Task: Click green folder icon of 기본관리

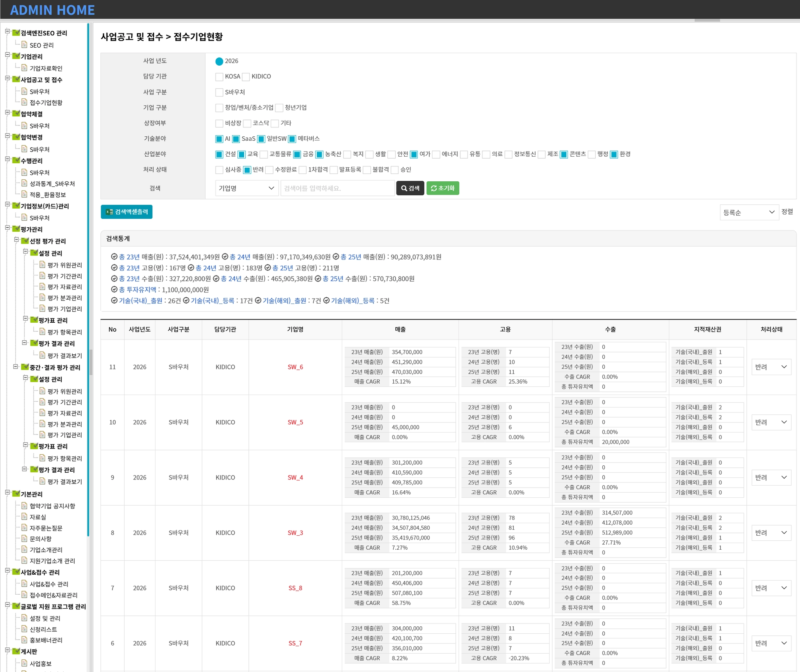Action: pos(16,494)
